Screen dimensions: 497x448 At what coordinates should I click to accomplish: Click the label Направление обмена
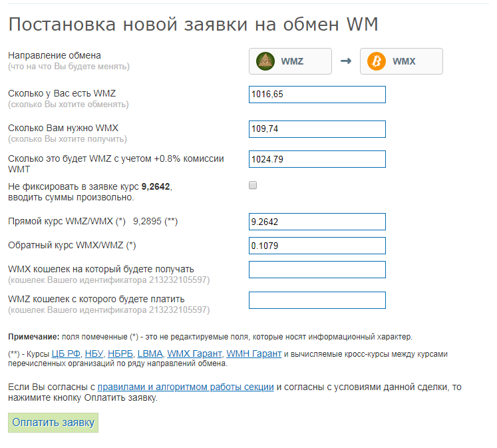[x=55, y=55]
